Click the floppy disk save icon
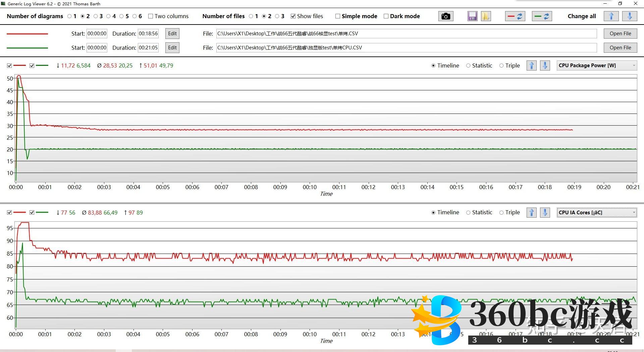This screenshot has width=644, height=352. coord(472,16)
